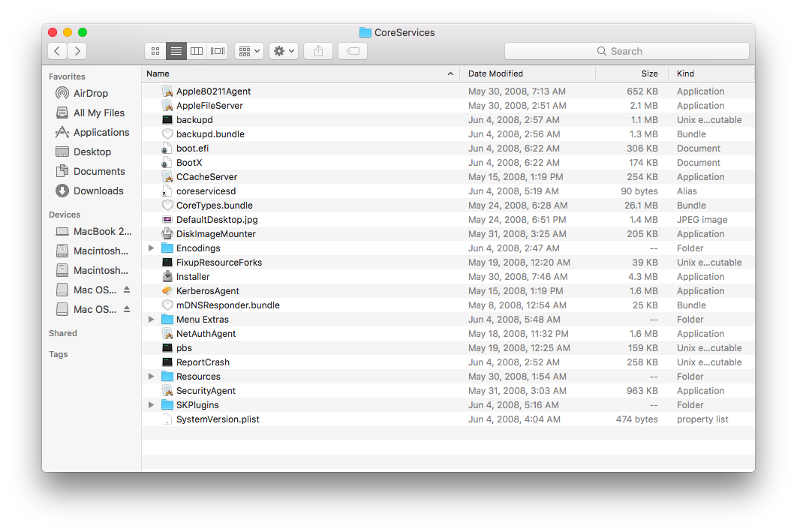797x532 pixels.
Task: Sort by Kind column header
Action: coord(711,74)
